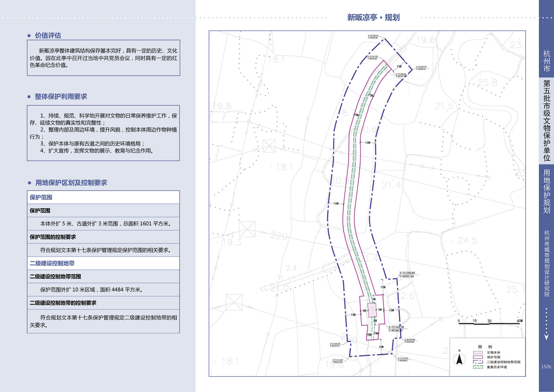Screen dimensions: 554x392
Task: Click the 保护范围的控制要求 table row
Action: (x=103, y=237)
